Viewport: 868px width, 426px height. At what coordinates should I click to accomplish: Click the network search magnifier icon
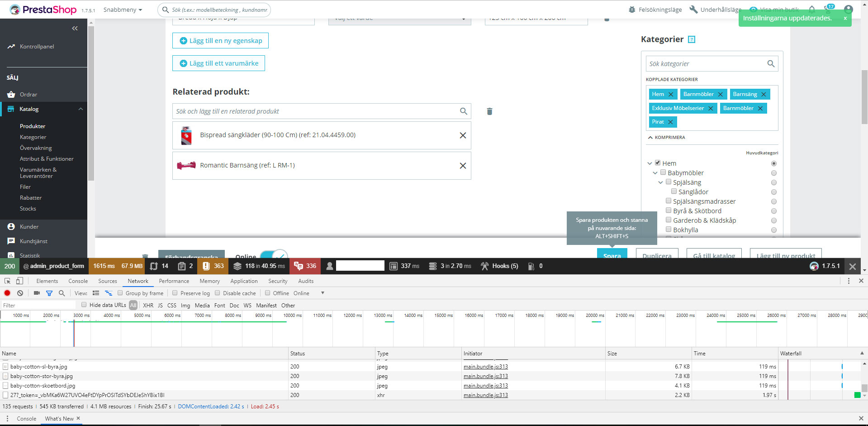coord(62,293)
